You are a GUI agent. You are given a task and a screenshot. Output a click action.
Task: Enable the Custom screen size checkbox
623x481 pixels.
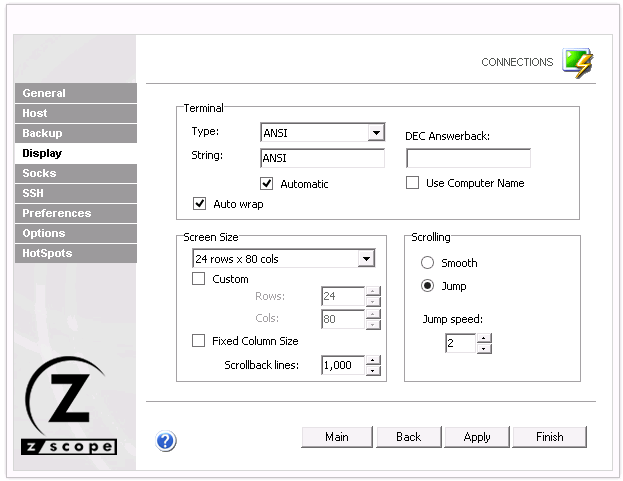(198, 278)
